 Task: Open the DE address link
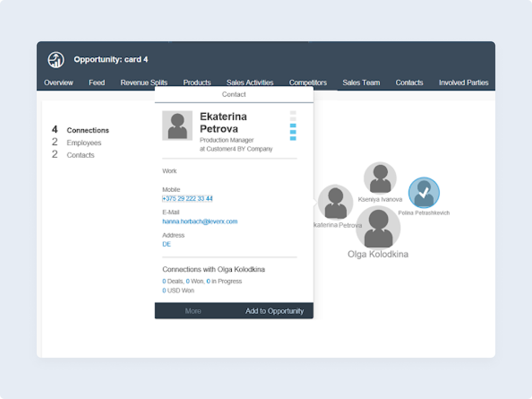click(167, 244)
